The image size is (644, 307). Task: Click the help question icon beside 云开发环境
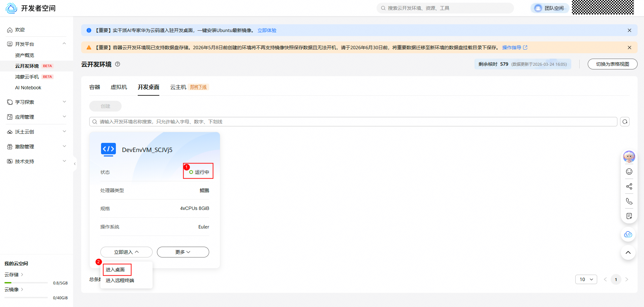(118, 64)
